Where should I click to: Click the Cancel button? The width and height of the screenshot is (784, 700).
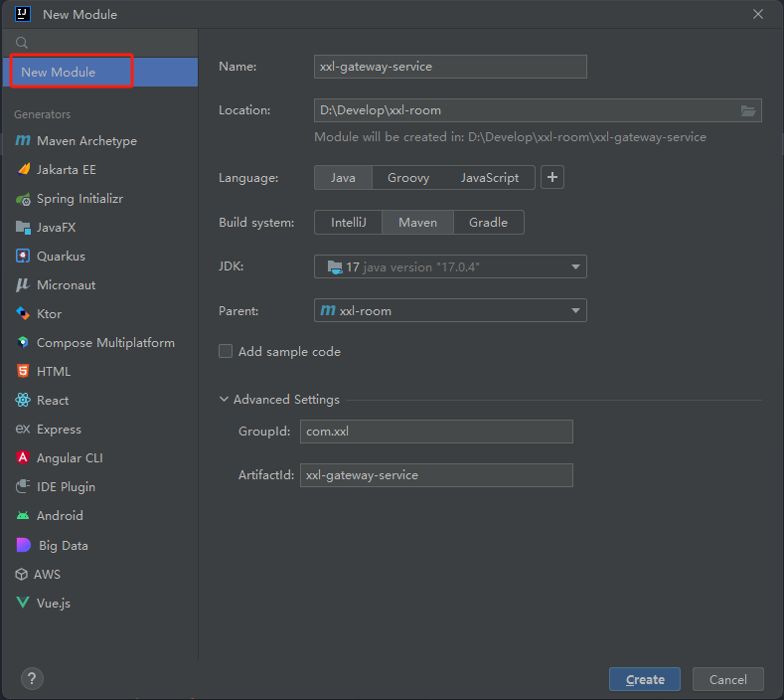728,679
